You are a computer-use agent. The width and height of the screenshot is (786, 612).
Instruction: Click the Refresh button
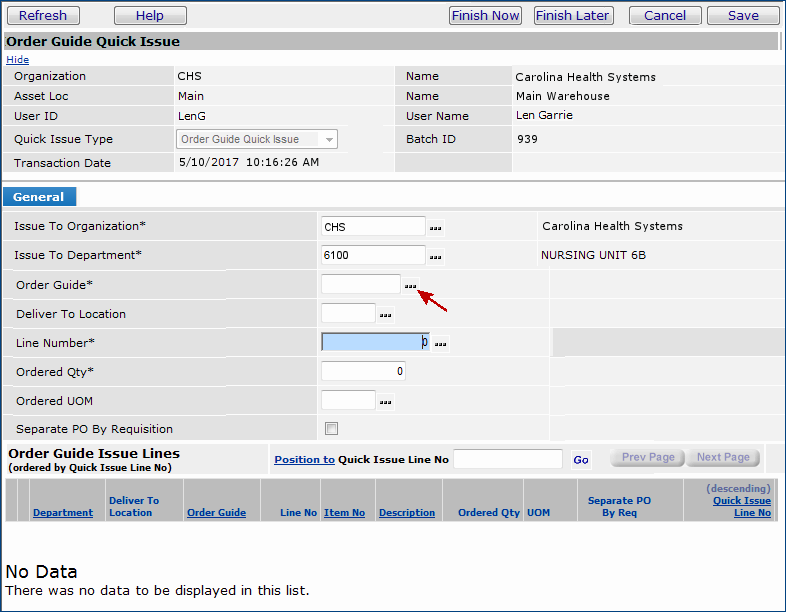click(x=43, y=16)
